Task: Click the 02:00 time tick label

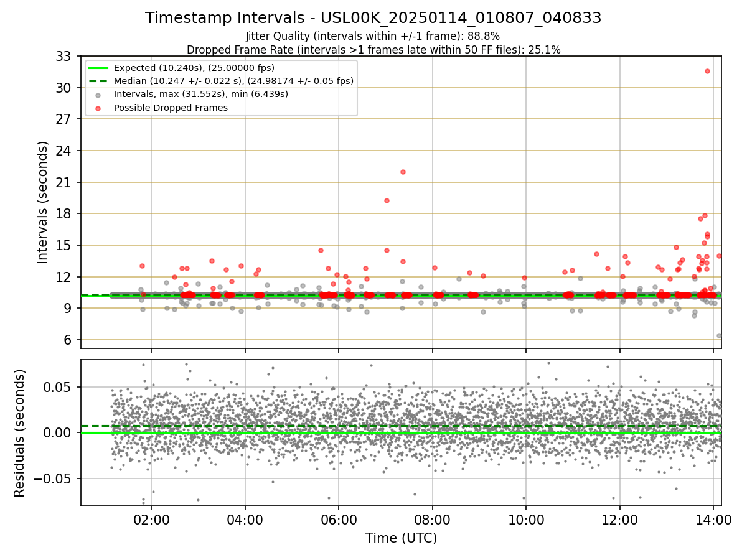Action: coord(151,519)
